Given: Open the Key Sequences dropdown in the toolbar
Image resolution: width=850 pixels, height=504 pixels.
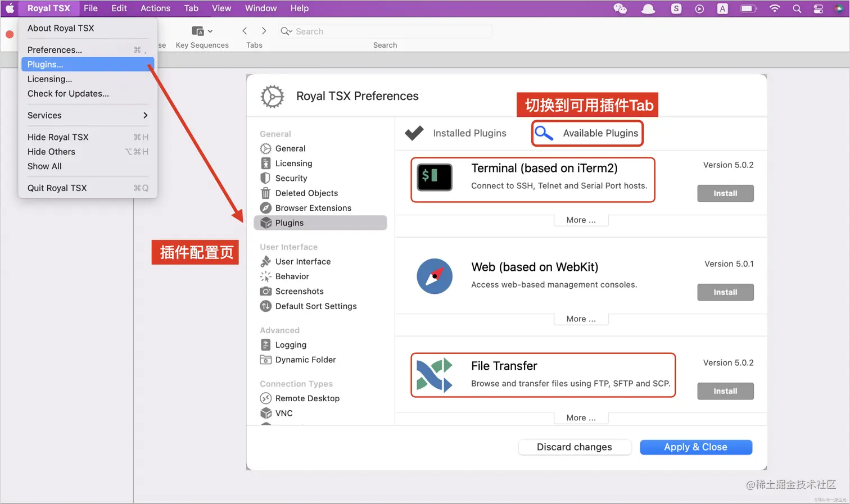Looking at the screenshot, I should point(202,31).
